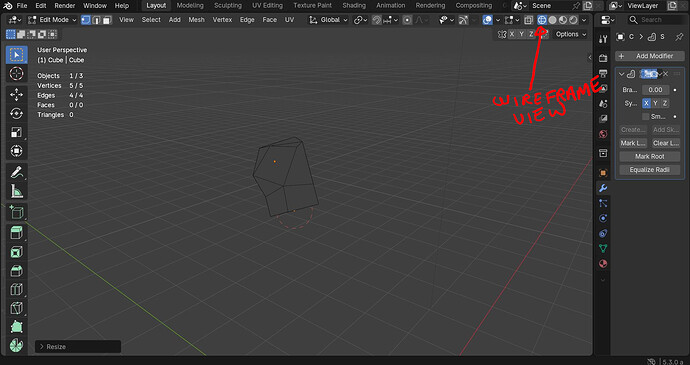Open the Modifiers properties tab
This screenshot has height=365, width=690.
[603, 188]
